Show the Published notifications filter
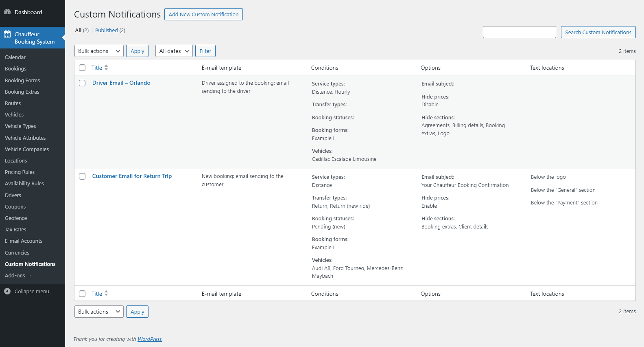 [x=107, y=31]
